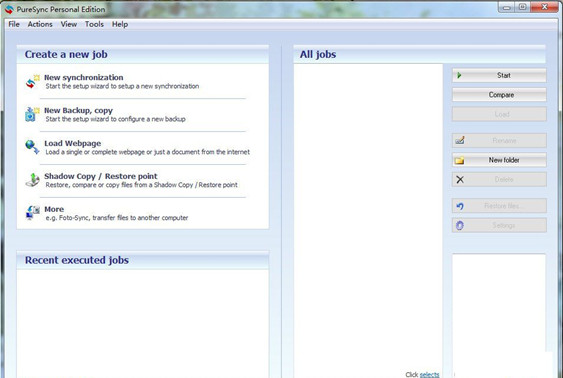
Task: Open the Tools menu
Action: pos(94,24)
